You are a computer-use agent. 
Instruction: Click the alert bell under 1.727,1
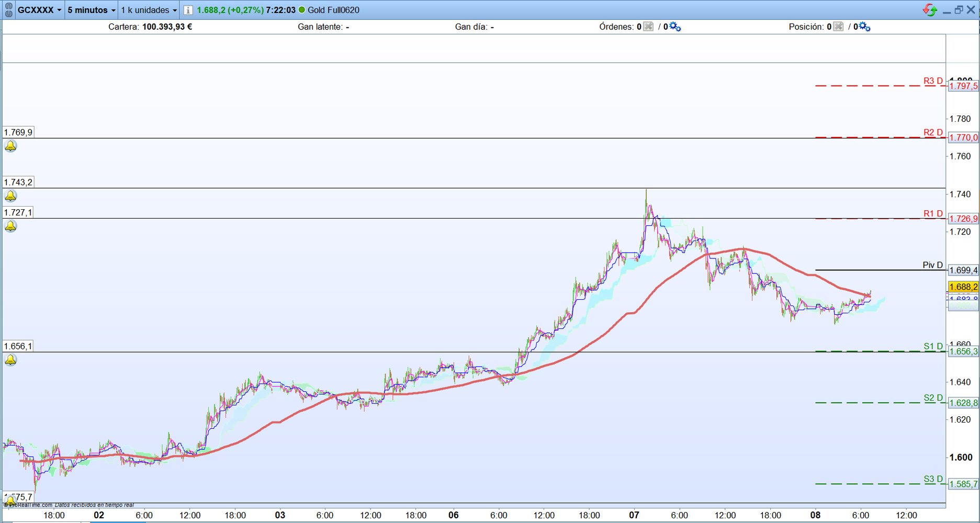[x=10, y=226]
